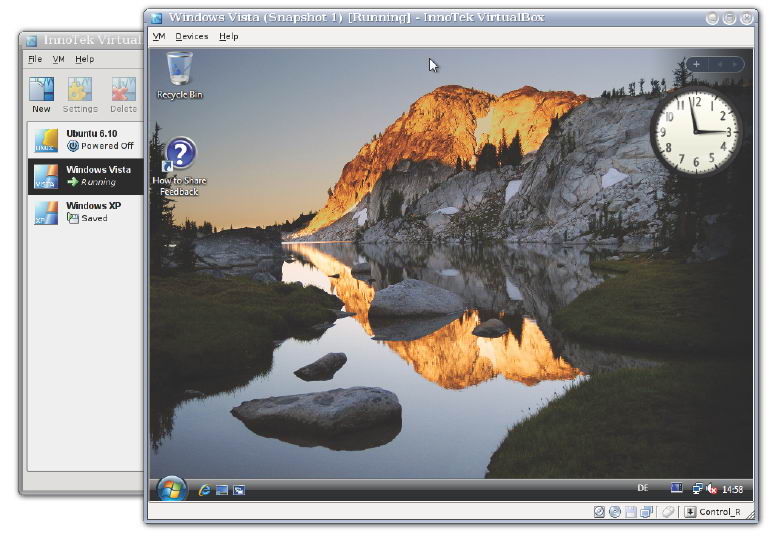Open the Help menu in the Vista window
The image size is (784, 536).
click(x=228, y=36)
